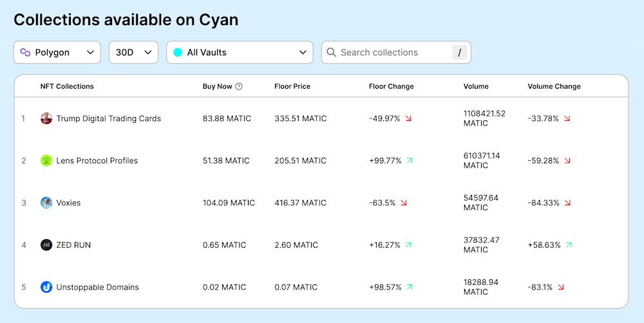
Task: Click the Lens Protocol Profiles green avatar
Action: (x=46, y=160)
